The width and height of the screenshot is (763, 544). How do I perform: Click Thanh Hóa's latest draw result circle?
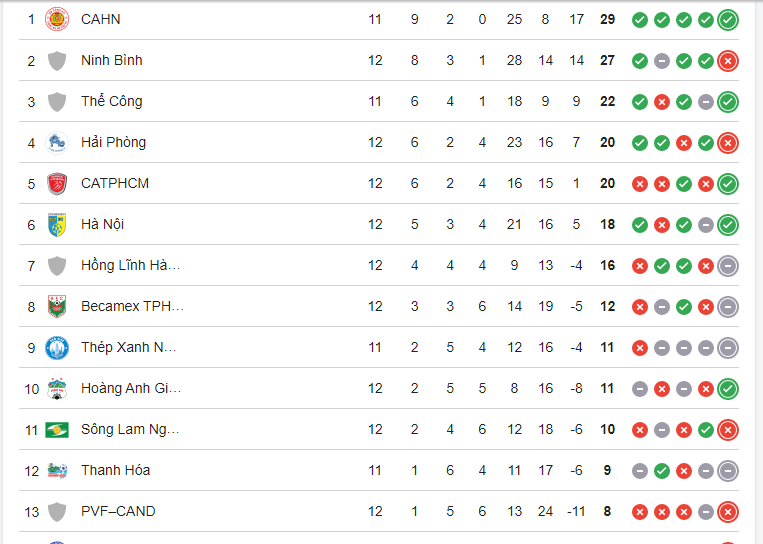728,470
